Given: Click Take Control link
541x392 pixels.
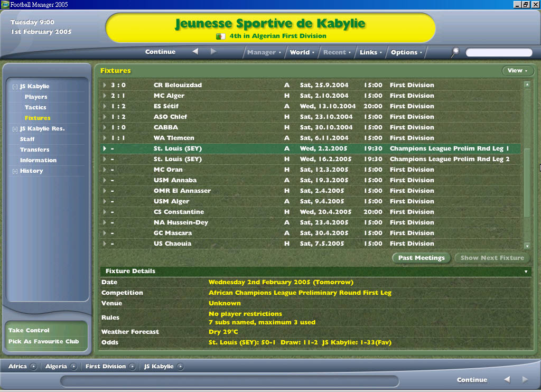Looking at the screenshot, I should point(29,330).
